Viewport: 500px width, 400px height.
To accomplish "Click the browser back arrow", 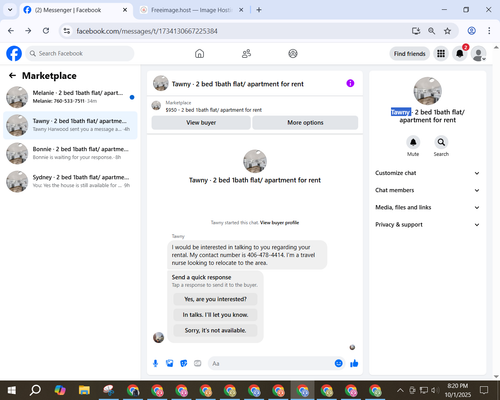I will click(11, 31).
